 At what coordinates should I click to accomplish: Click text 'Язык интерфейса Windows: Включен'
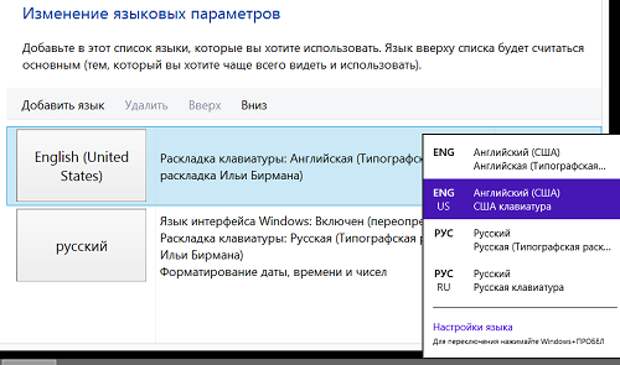[263, 221]
